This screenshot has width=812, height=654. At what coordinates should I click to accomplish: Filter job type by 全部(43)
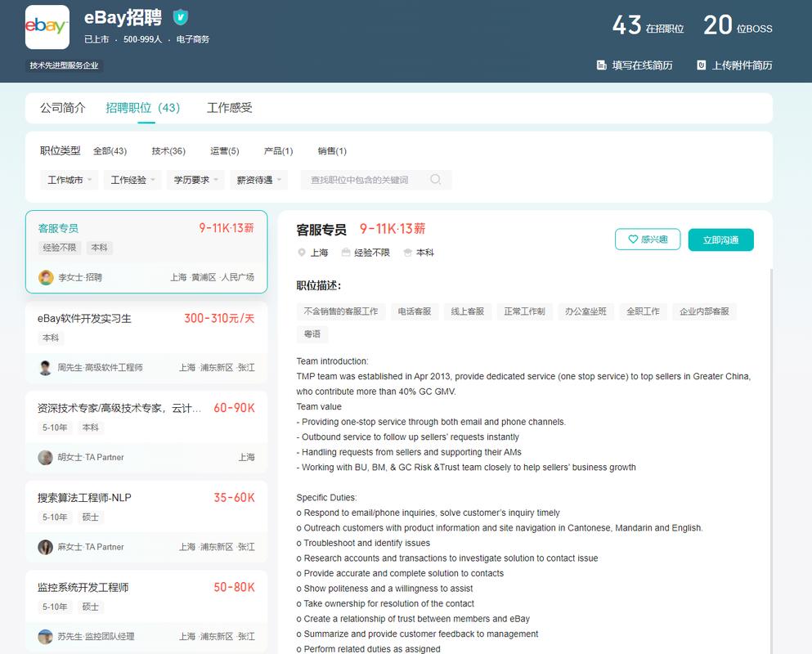point(110,150)
